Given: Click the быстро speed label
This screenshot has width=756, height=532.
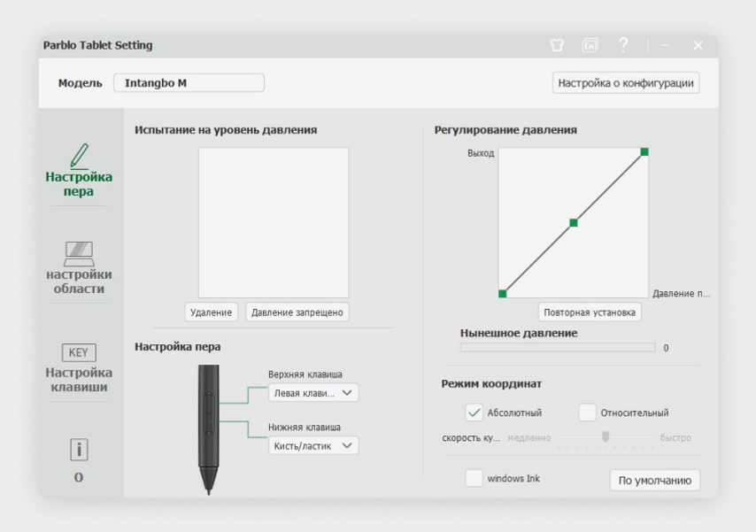Looking at the screenshot, I should pyautogui.click(x=675, y=438).
